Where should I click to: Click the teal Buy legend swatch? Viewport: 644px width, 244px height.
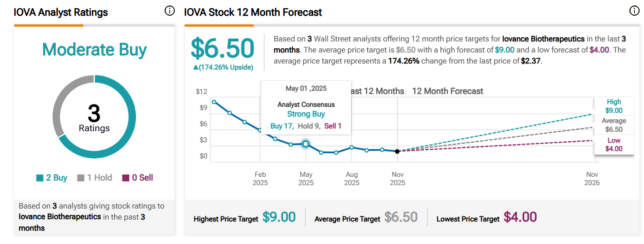tap(40, 178)
